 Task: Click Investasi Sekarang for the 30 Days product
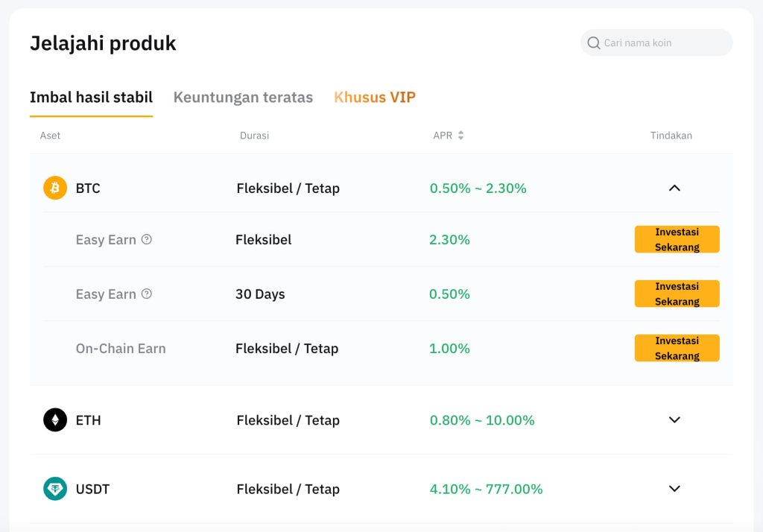click(x=677, y=294)
